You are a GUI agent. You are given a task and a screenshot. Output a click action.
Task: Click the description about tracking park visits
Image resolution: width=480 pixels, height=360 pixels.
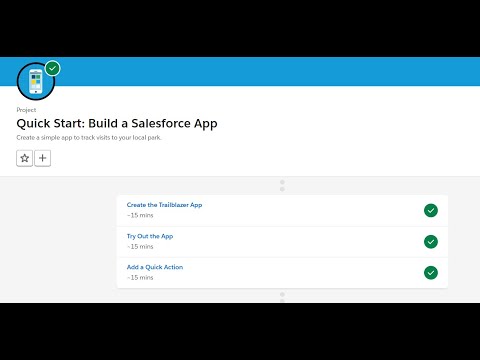click(89, 137)
